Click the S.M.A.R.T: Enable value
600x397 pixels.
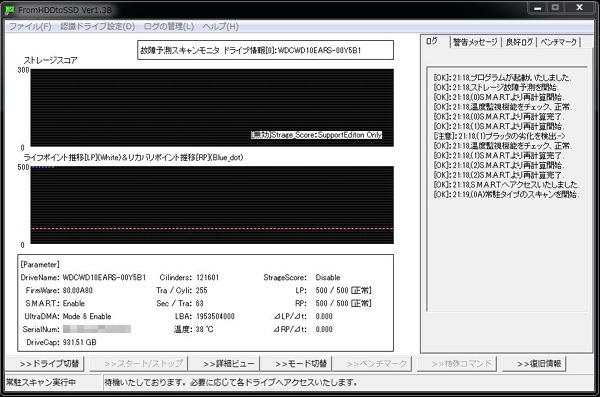click(x=73, y=304)
